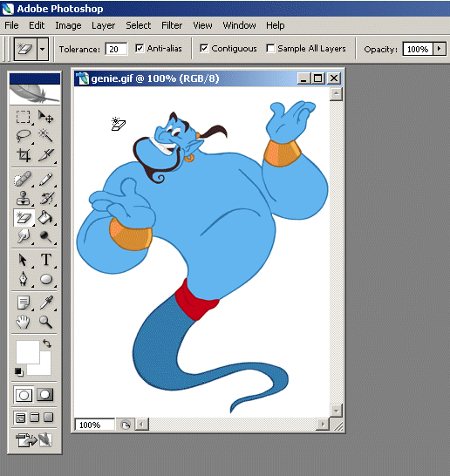Viewport: 450px width, 476px height.
Task: Select the Dodge tool
Action: click(46, 236)
